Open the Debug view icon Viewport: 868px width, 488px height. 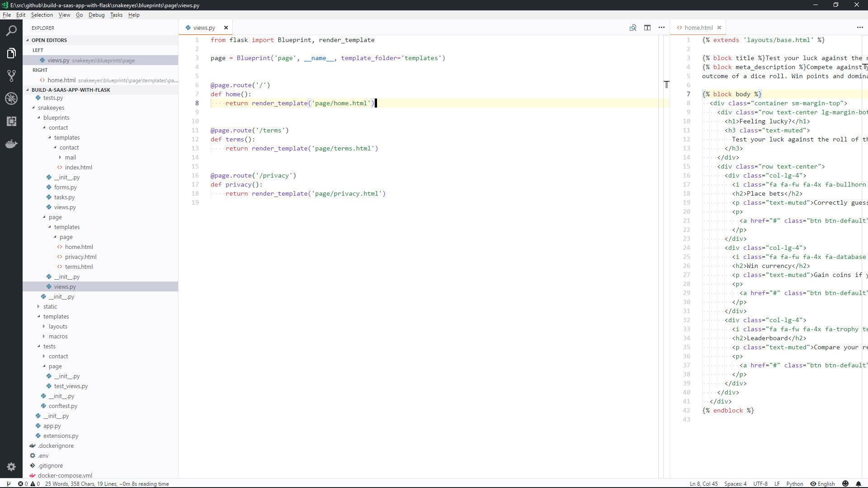[11, 98]
